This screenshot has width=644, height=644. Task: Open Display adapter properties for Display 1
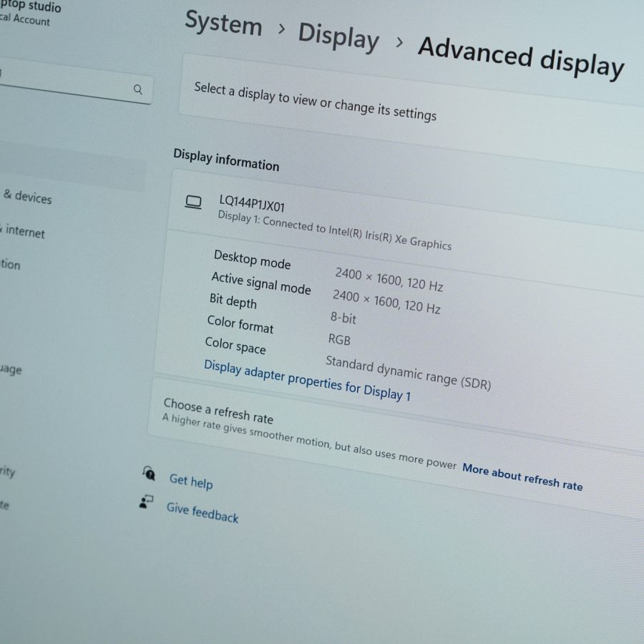(x=307, y=380)
